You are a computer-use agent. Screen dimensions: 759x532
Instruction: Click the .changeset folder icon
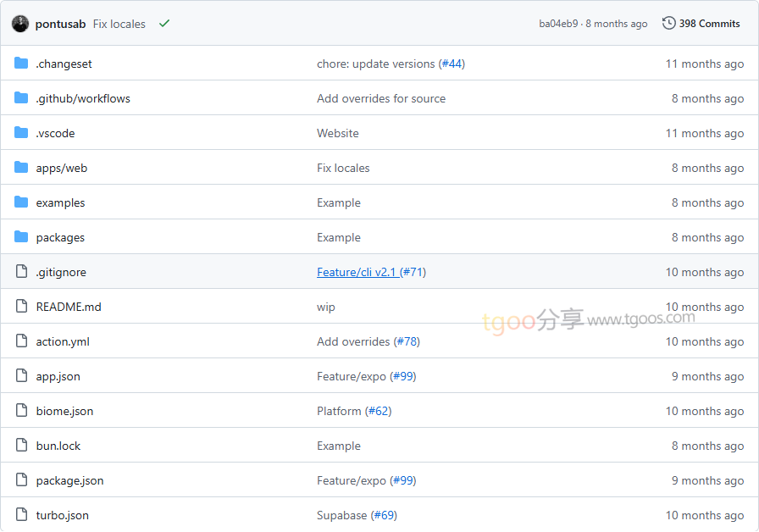pos(21,64)
